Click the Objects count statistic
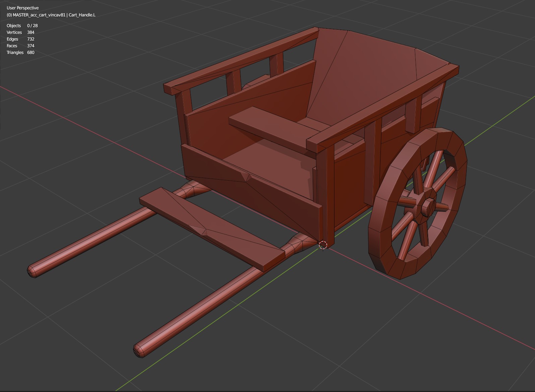Image resolution: width=535 pixels, height=392 pixels. click(x=22, y=25)
